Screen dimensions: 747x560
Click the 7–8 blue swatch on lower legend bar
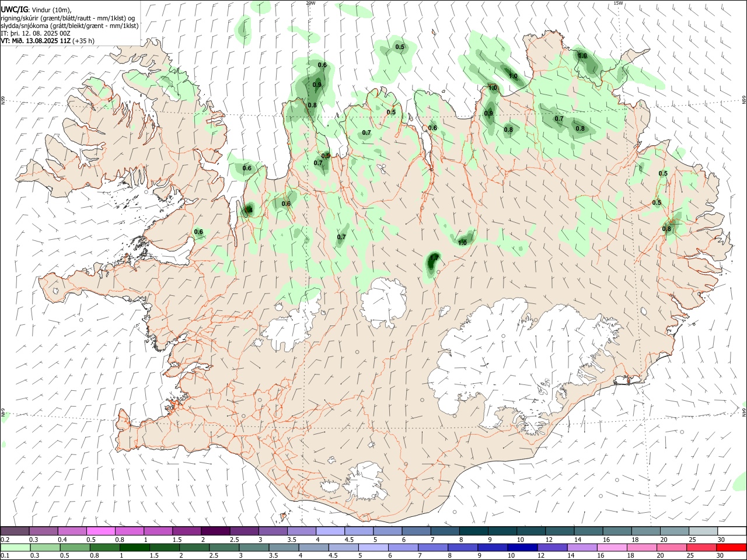pyautogui.click(x=433, y=547)
